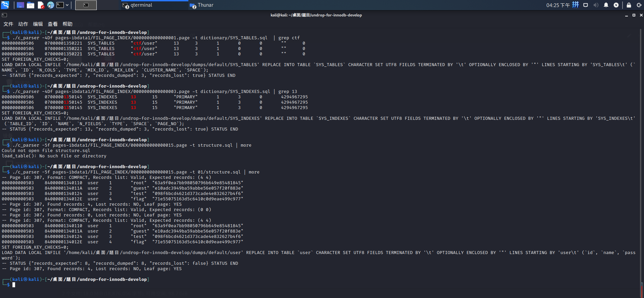Open the Kali applications menu
Viewport: 644px width, 298px height.
[5, 5]
